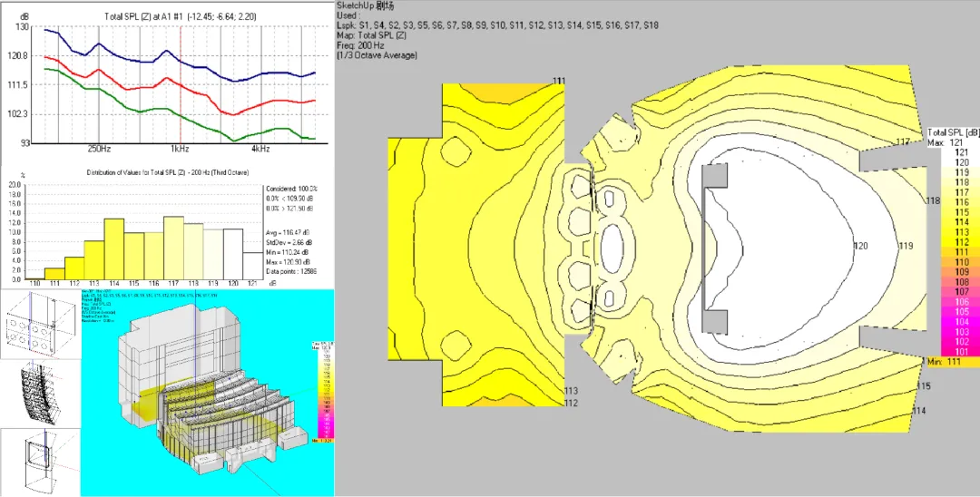Click the red 1kHz frequency marker line
This screenshot has width=980, height=497.
click(181, 85)
